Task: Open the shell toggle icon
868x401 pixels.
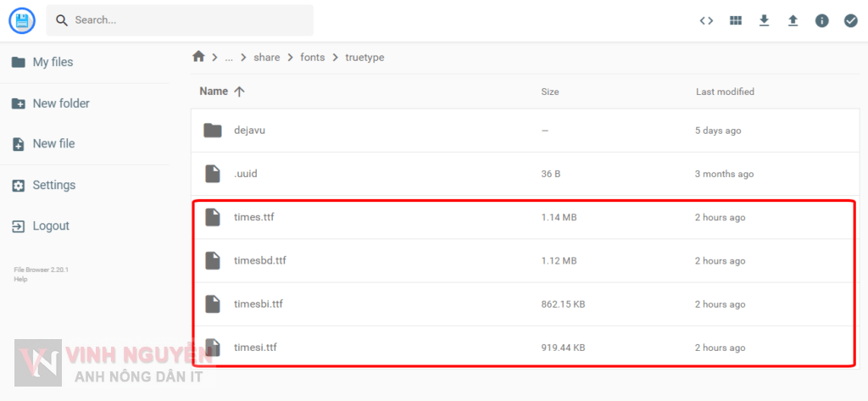Action: pos(706,20)
